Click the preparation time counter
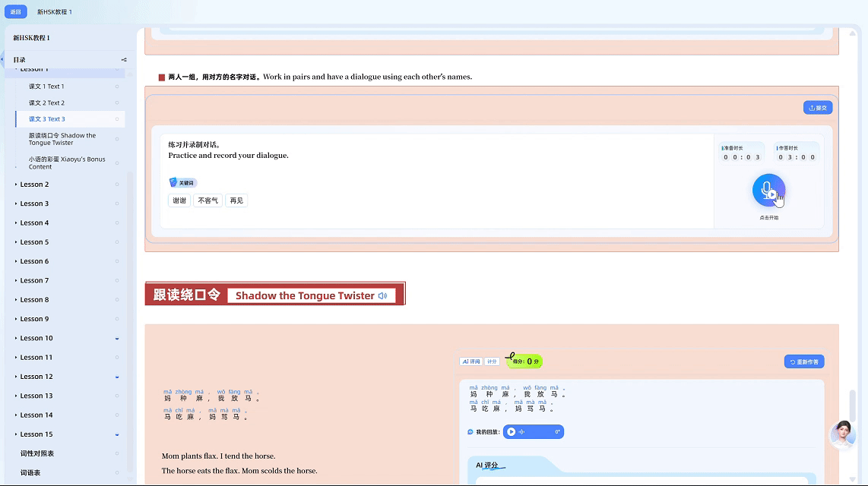 click(x=741, y=153)
